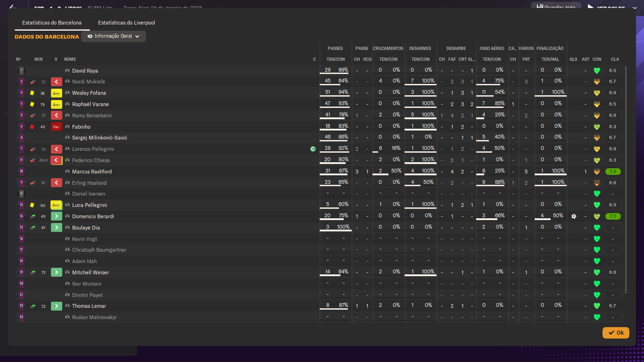Click the captain C icon on Lorenzo Pellegrini row
The image size is (644, 362).
[313, 149]
